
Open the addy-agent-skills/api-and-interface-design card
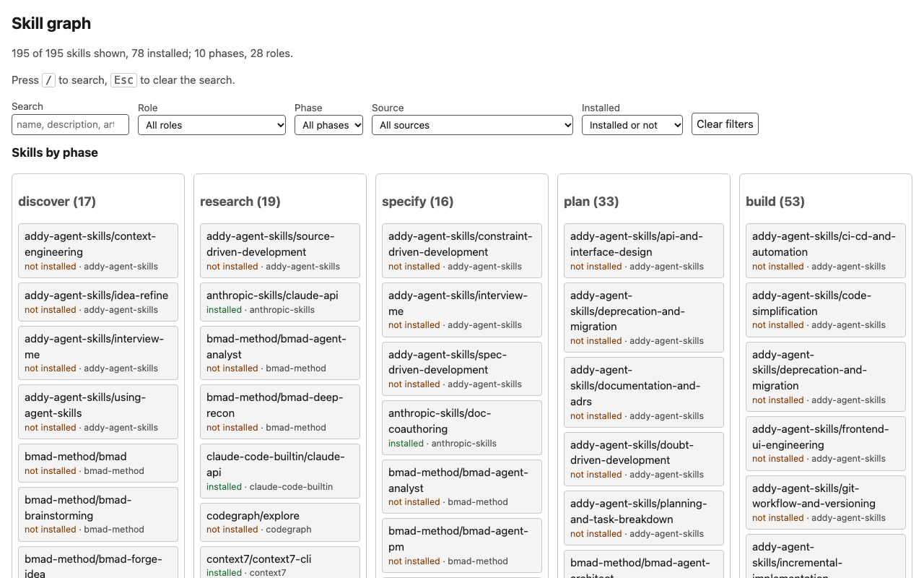pos(644,251)
